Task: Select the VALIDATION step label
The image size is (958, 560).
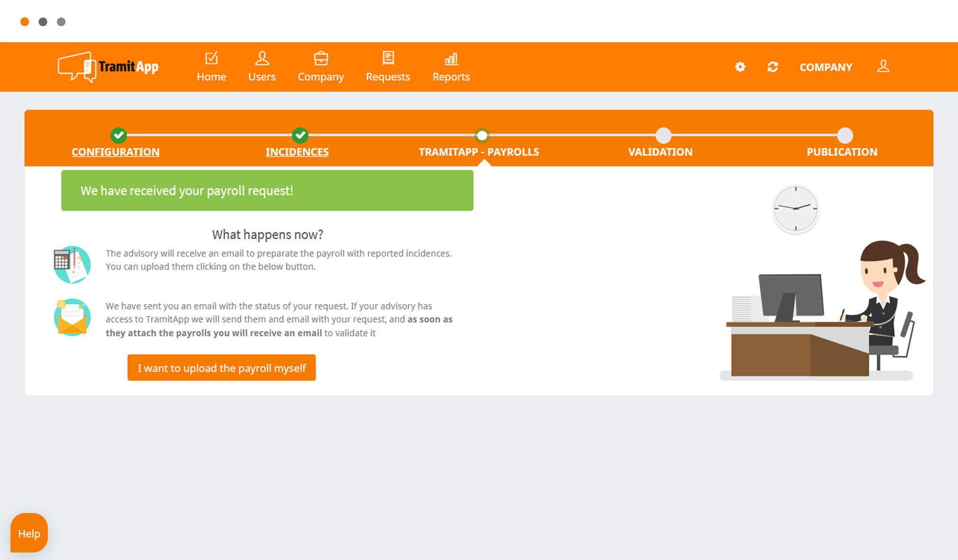Action: [x=660, y=152]
